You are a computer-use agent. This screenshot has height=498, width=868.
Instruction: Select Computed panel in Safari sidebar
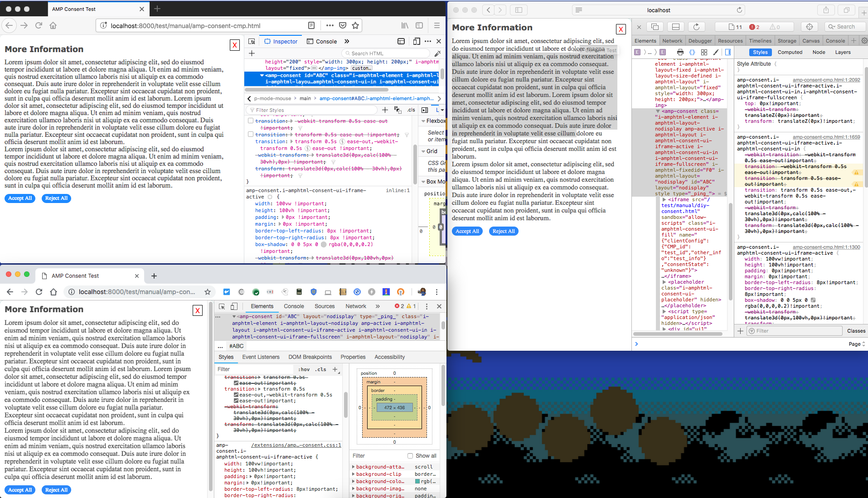pos(790,52)
